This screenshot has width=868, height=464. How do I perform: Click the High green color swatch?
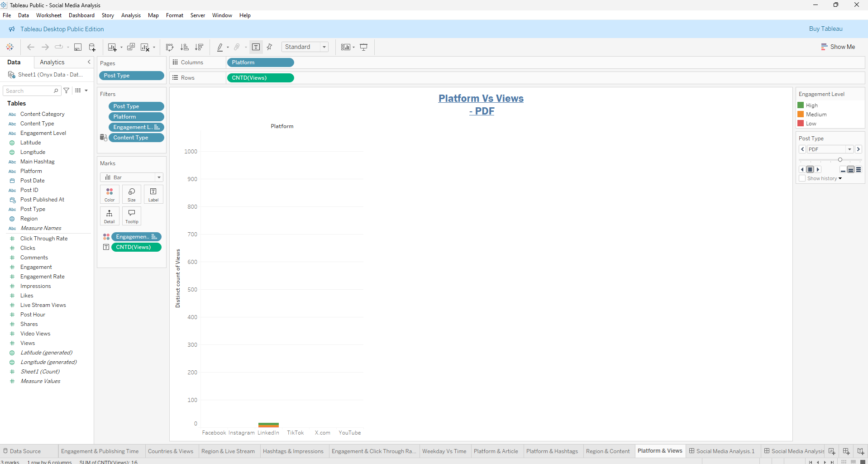[x=801, y=105]
